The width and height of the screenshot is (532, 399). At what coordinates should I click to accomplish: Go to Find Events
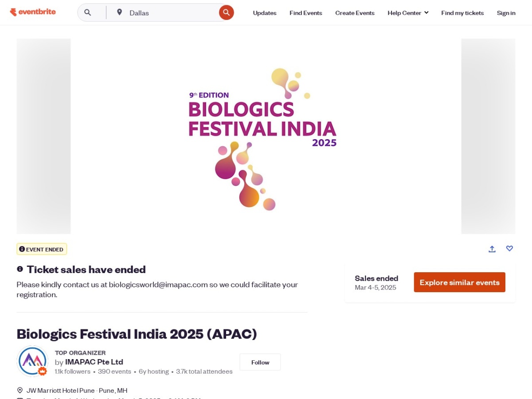[306, 13]
